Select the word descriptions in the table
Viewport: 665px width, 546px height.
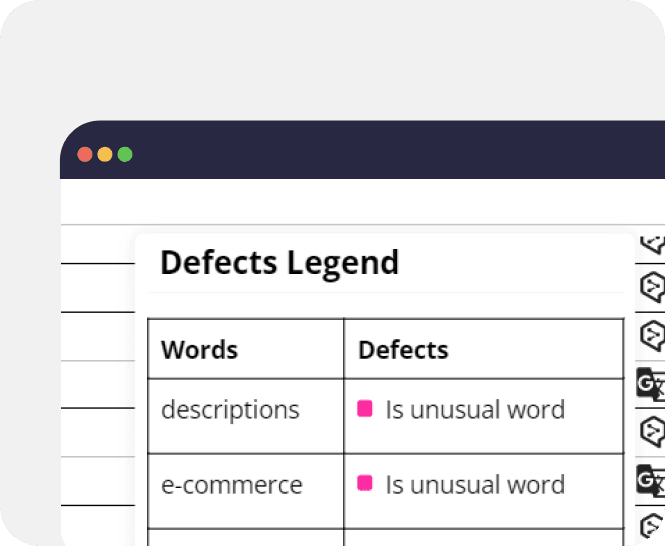230,410
